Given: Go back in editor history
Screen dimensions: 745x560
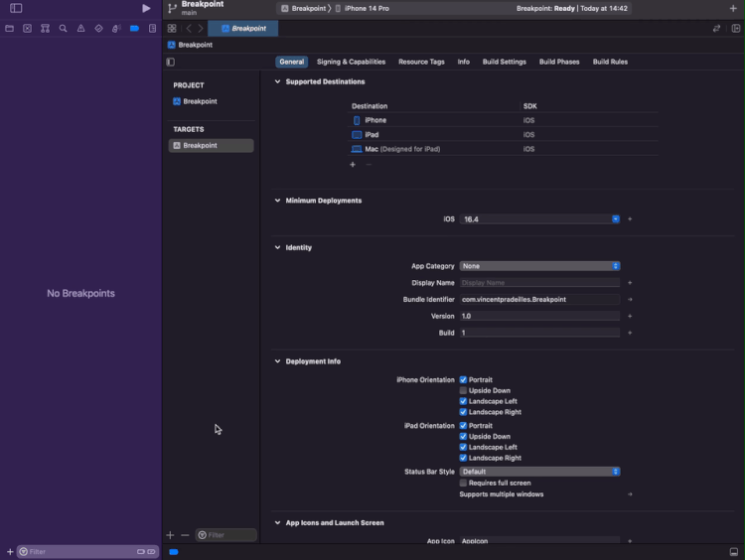Looking at the screenshot, I should click(x=189, y=29).
